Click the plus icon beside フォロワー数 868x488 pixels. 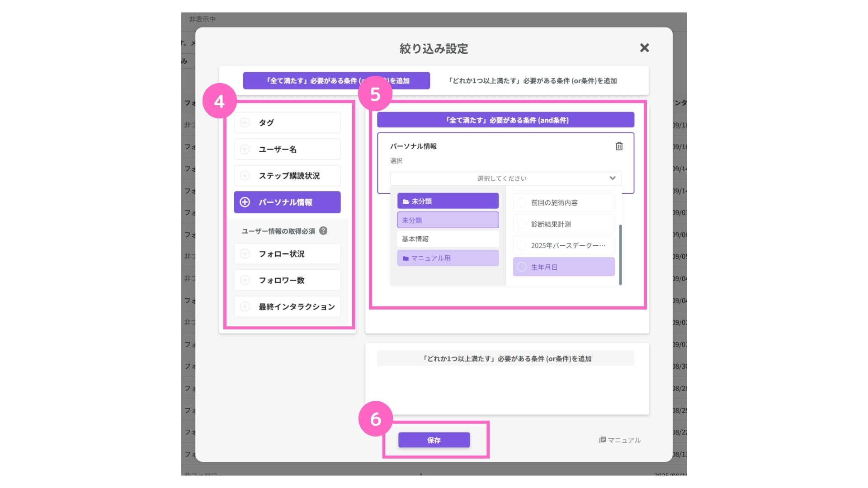[245, 280]
